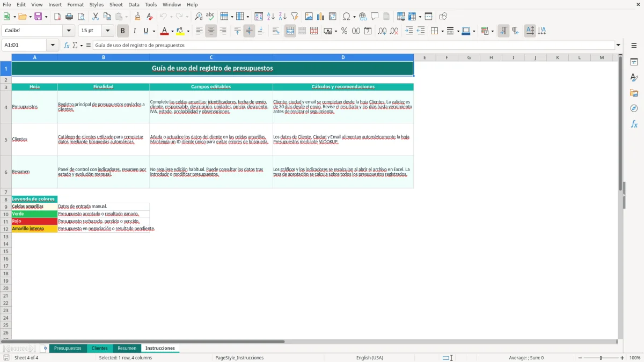Open a file with the folder icon
Screen dimensions: 644x362
point(22,17)
